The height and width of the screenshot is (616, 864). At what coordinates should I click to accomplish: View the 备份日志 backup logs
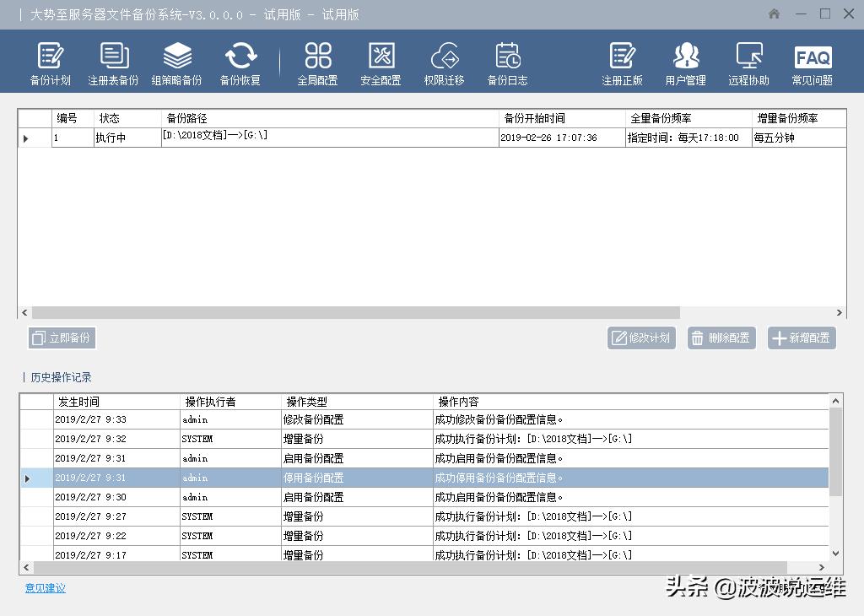(506, 61)
